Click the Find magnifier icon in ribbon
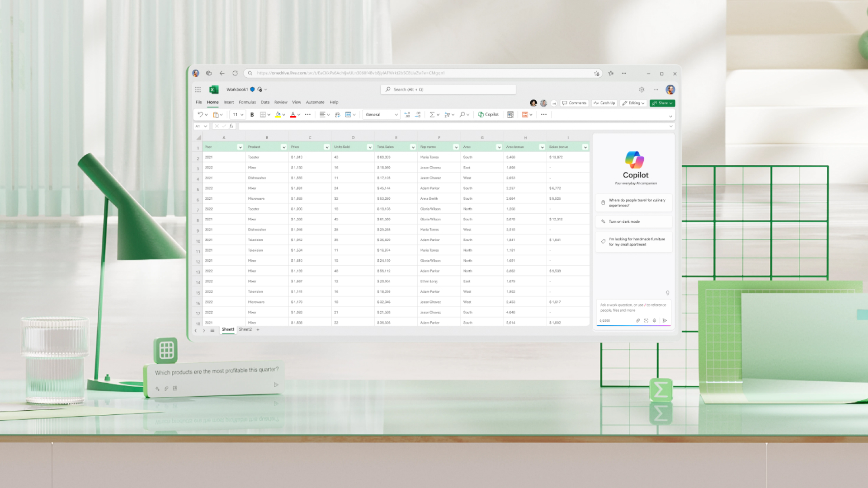The width and height of the screenshot is (868, 488). click(x=462, y=115)
